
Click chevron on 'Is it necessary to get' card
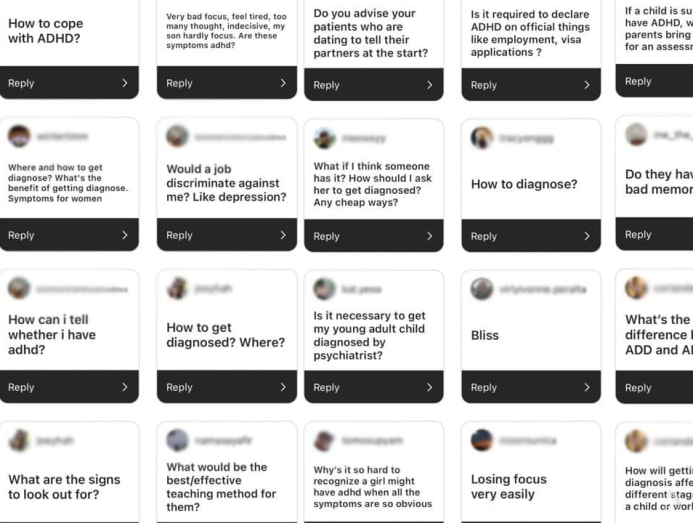pyautogui.click(x=430, y=387)
